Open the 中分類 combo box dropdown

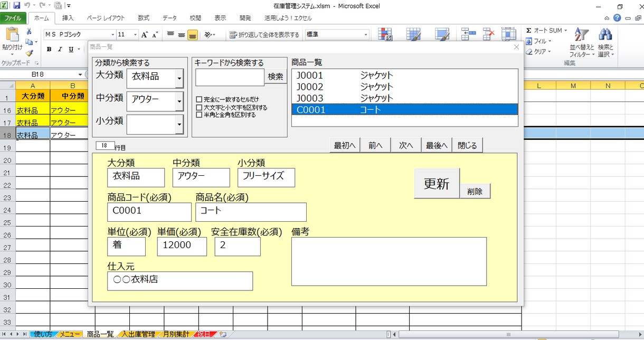point(179,101)
